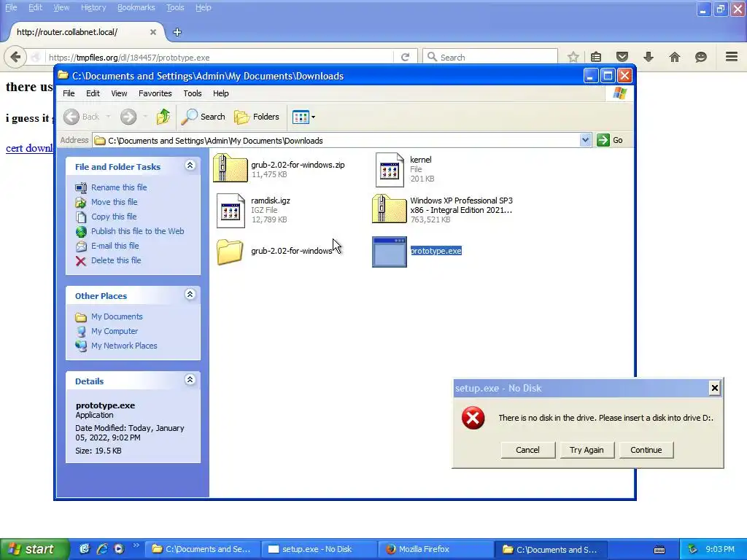This screenshot has width=747, height=560.
Task: Open My Network Places
Action: click(x=124, y=346)
